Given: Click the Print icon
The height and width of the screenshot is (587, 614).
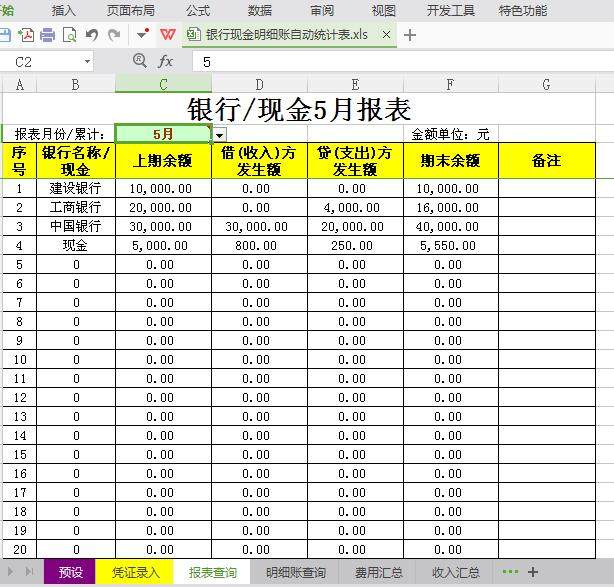Looking at the screenshot, I should pyautogui.click(x=48, y=35).
